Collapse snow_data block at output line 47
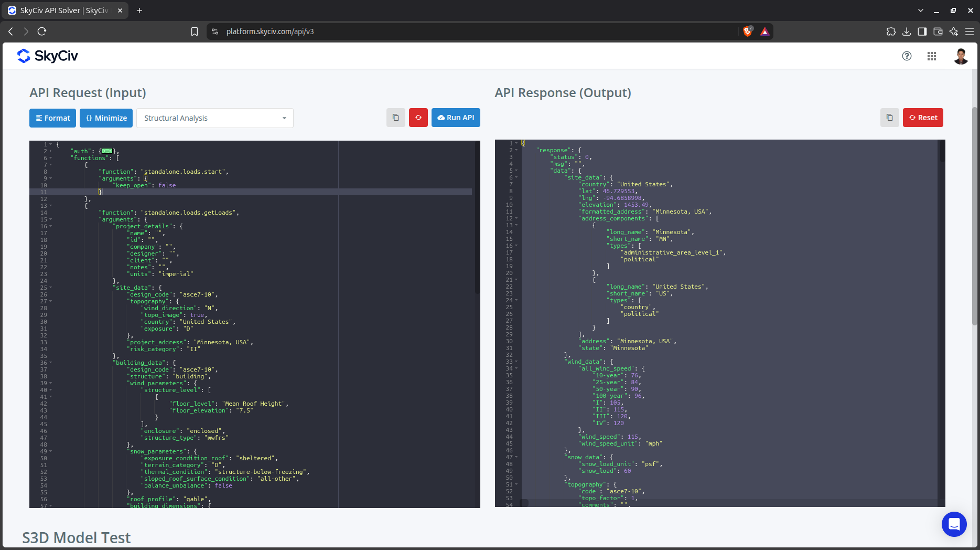 [x=516, y=457]
